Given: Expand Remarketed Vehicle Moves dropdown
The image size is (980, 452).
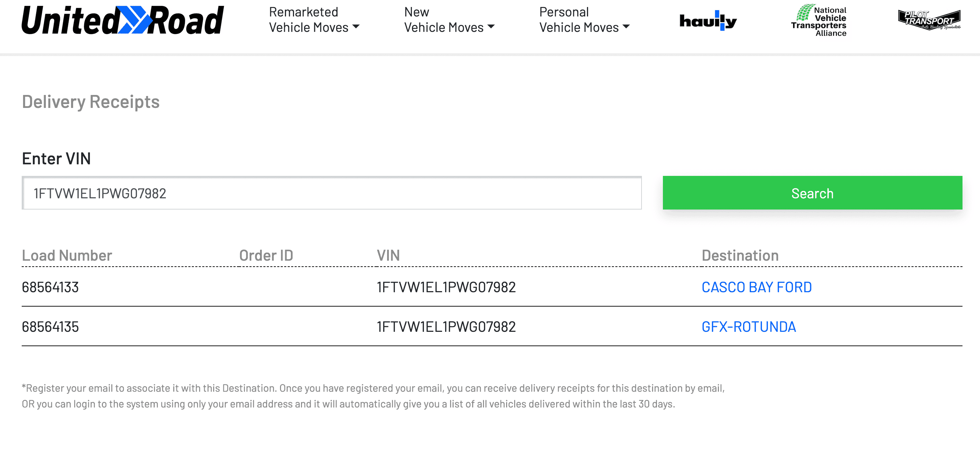Looking at the screenshot, I should coord(314,20).
